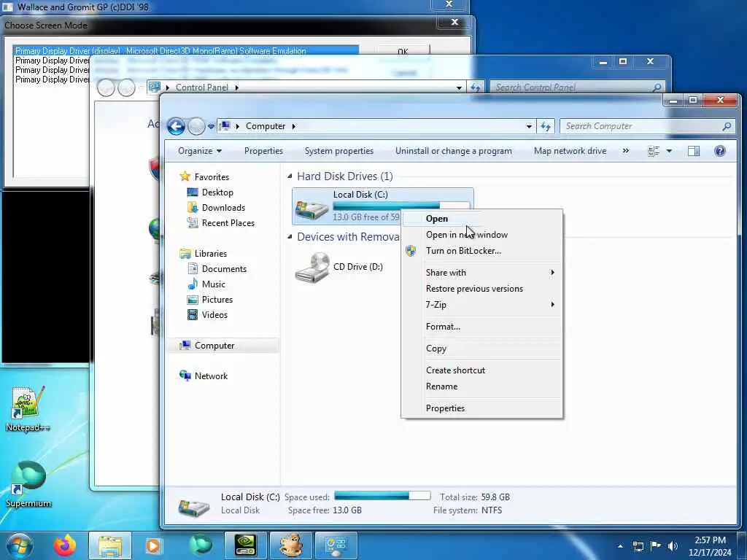Click OK in Choose Screen Mode
747x560 pixels.
point(403,52)
